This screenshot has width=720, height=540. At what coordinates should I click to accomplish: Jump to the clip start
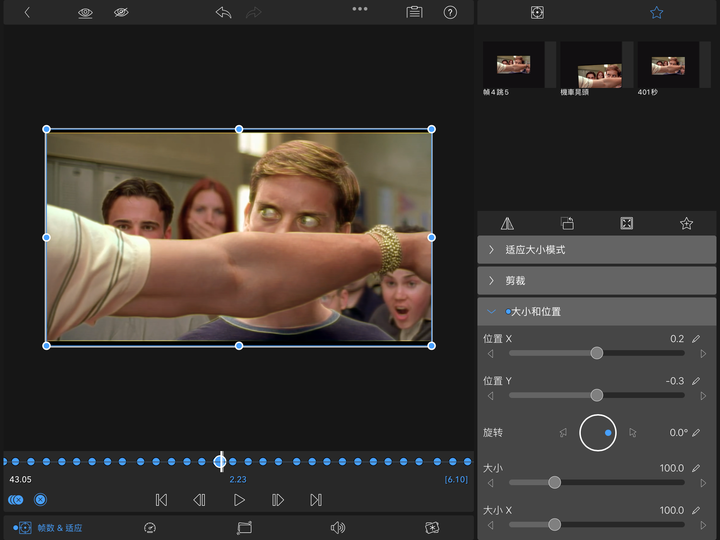point(162,500)
